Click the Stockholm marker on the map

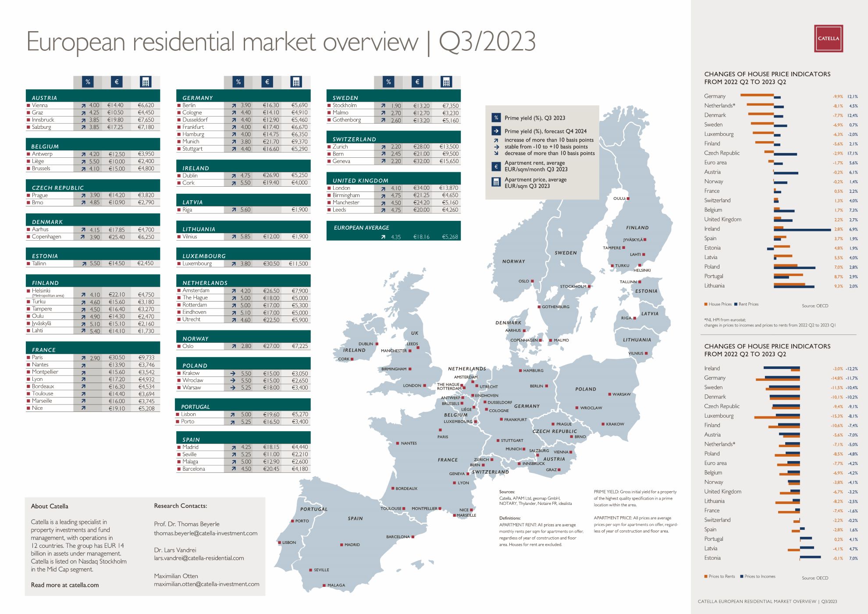[x=589, y=286]
